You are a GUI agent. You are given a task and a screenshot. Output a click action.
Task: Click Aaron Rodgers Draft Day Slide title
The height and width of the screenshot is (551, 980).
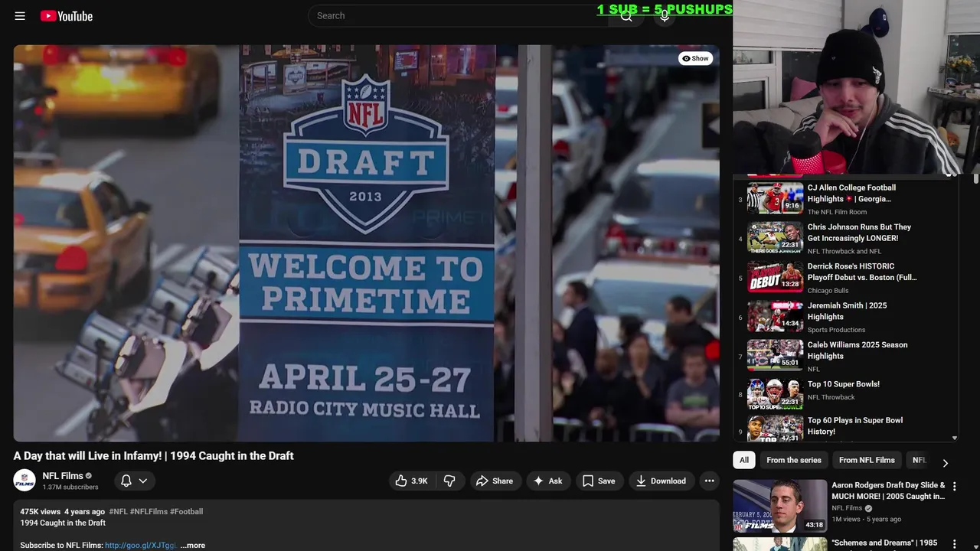[888, 491]
